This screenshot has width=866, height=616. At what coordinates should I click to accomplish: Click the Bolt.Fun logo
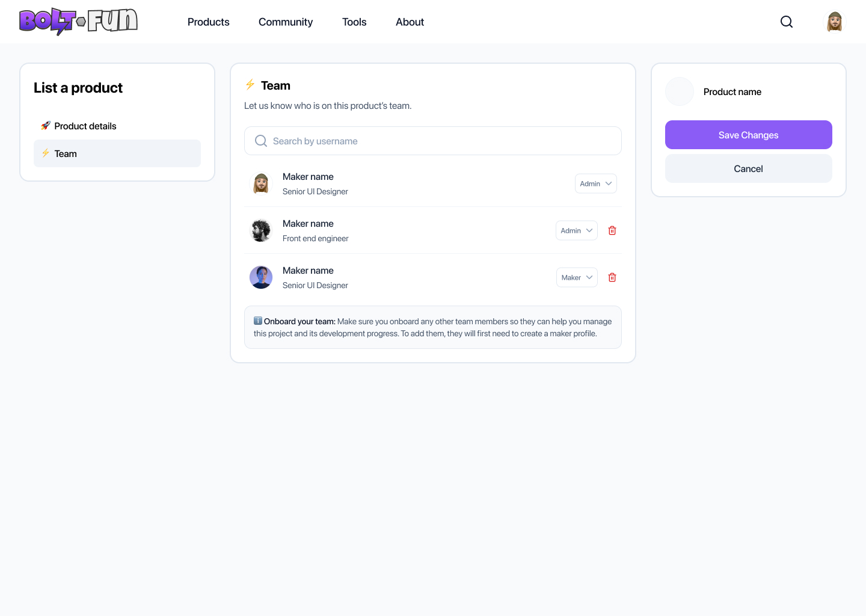click(79, 22)
